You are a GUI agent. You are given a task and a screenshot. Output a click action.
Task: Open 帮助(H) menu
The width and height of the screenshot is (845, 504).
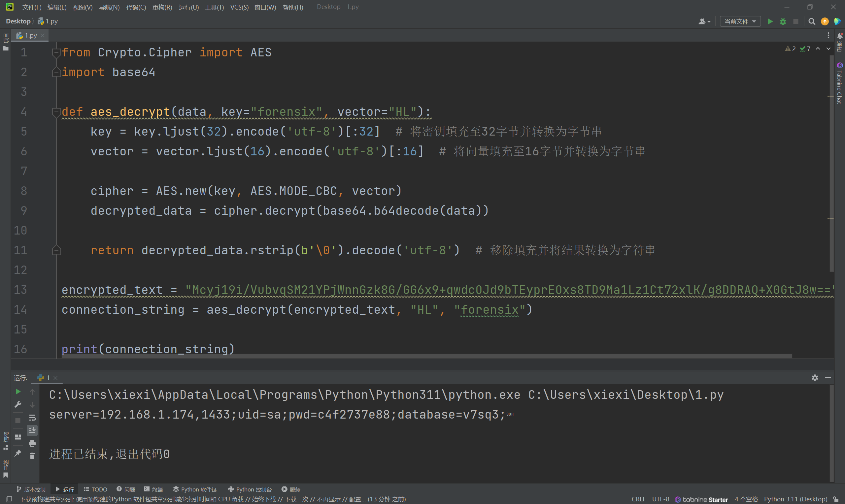[293, 7]
